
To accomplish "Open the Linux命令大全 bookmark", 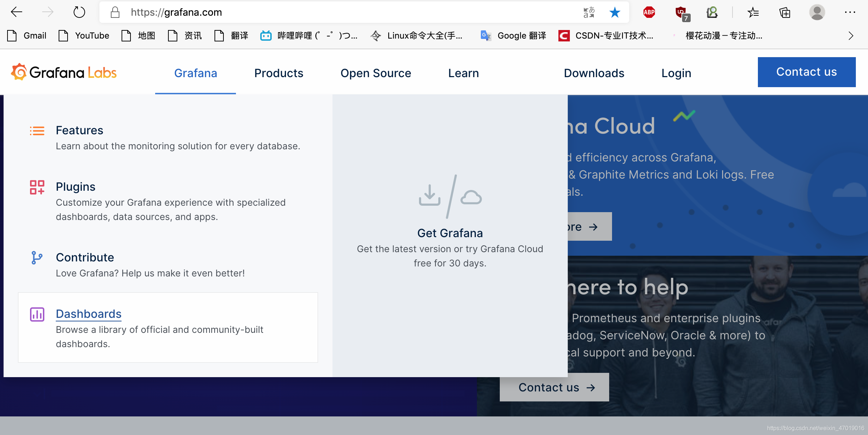I will [x=416, y=36].
